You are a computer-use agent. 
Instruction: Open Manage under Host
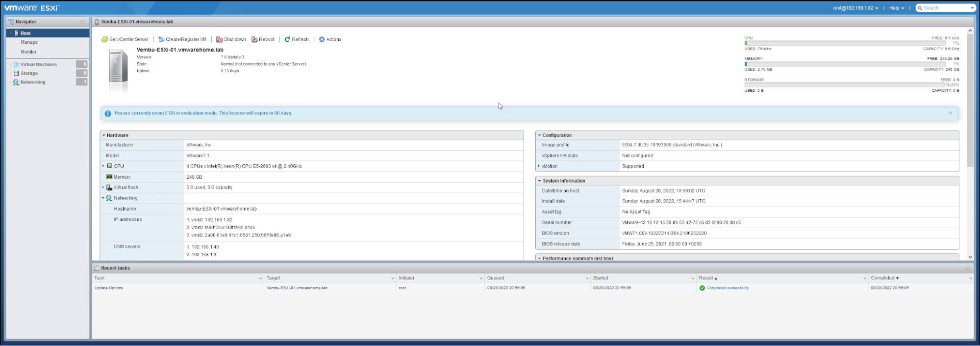(29, 42)
